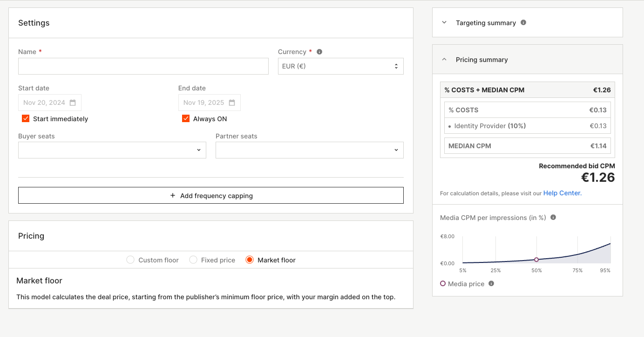Open the Partner seats dropdown
Screen dimensions: 644x337
pos(309,150)
